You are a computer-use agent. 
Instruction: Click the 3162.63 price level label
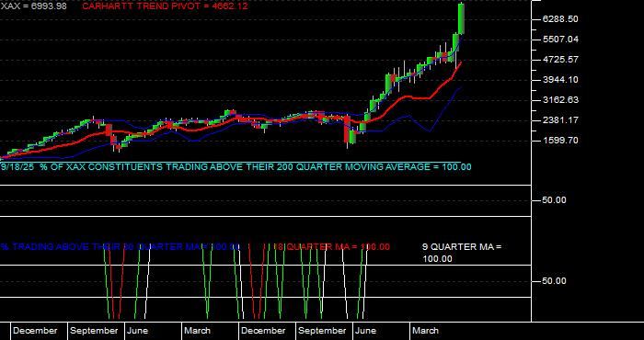pos(560,100)
